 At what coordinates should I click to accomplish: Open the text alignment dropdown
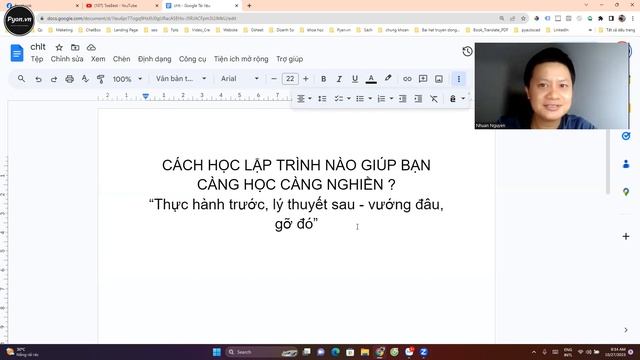[304, 99]
